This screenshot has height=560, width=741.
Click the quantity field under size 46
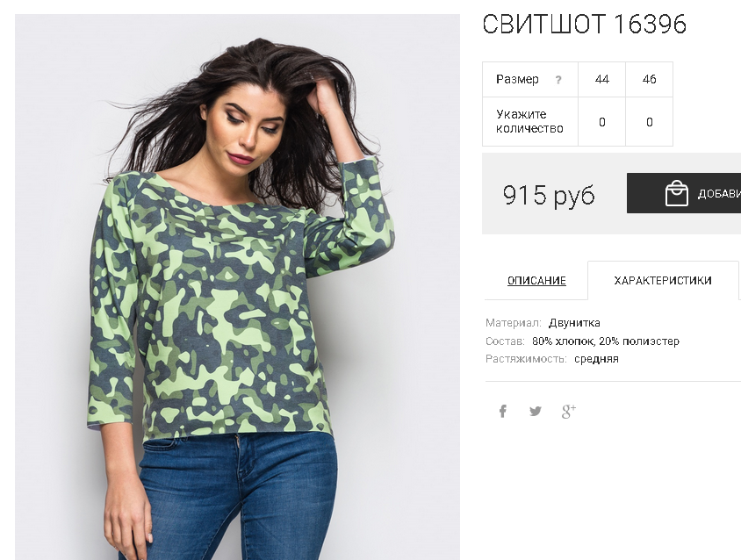point(650,122)
